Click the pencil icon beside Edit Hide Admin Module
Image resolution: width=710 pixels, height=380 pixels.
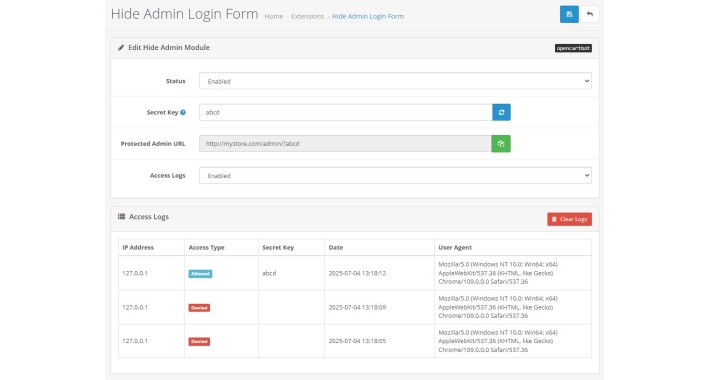[x=121, y=48]
